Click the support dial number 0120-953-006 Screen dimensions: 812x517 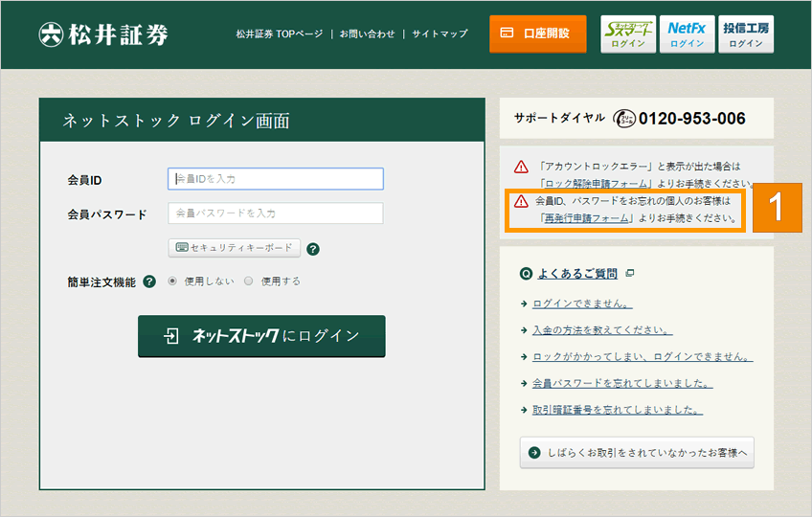[692, 119]
